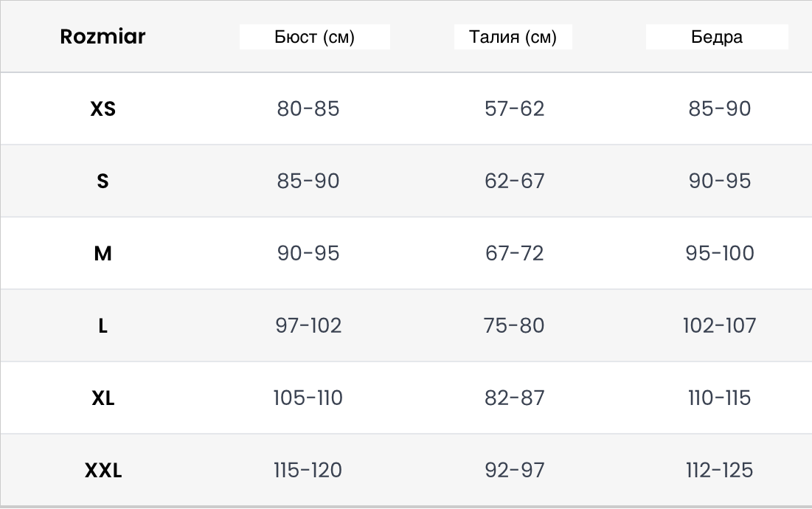Click the 95-100 hips value

tap(719, 253)
